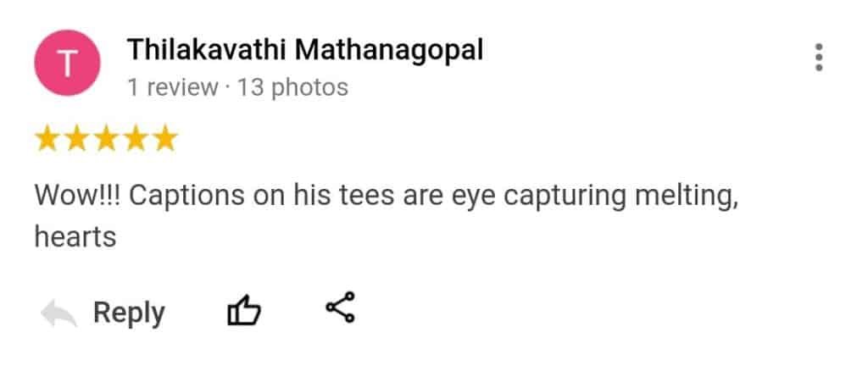Click the word "hearts" on second line
The width and height of the screenshot is (868, 377).
pyautogui.click(x=75, y=237)
